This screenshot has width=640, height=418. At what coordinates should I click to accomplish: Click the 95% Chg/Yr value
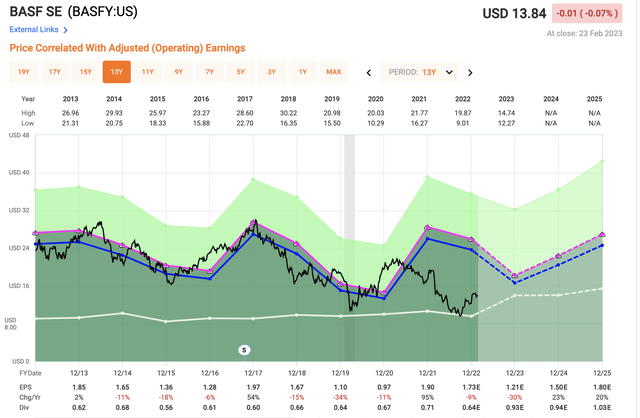point(427,398)
